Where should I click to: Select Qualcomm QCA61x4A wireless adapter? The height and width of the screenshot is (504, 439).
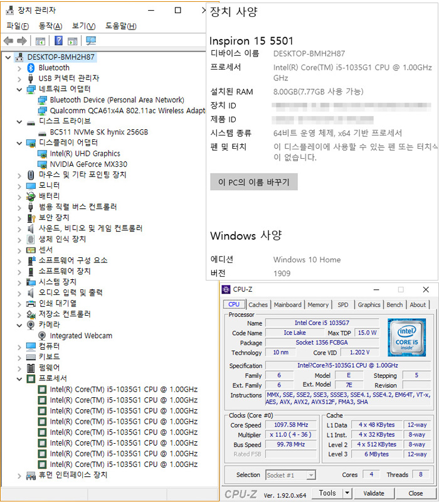click(127, 110)
